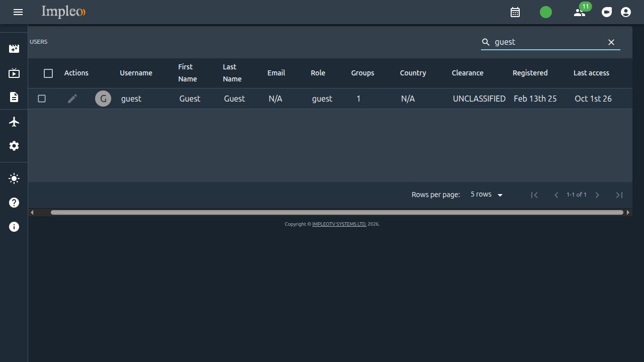
Task: Open the airplane flights sidebar icon
Action: click(14, 122)
